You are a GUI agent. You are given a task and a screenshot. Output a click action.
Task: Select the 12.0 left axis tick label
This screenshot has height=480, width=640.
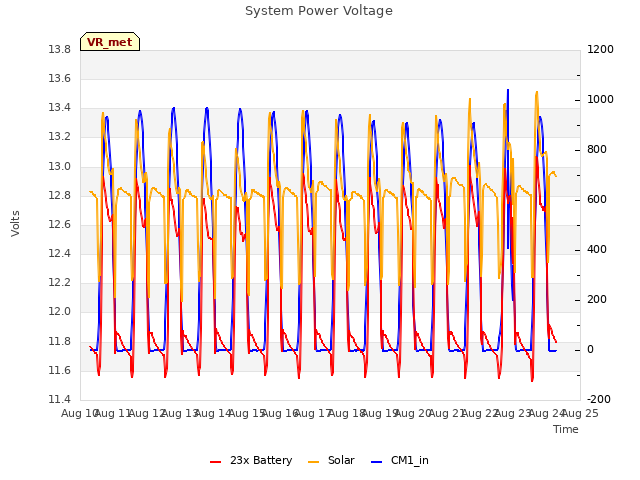(x=60, y=311)
